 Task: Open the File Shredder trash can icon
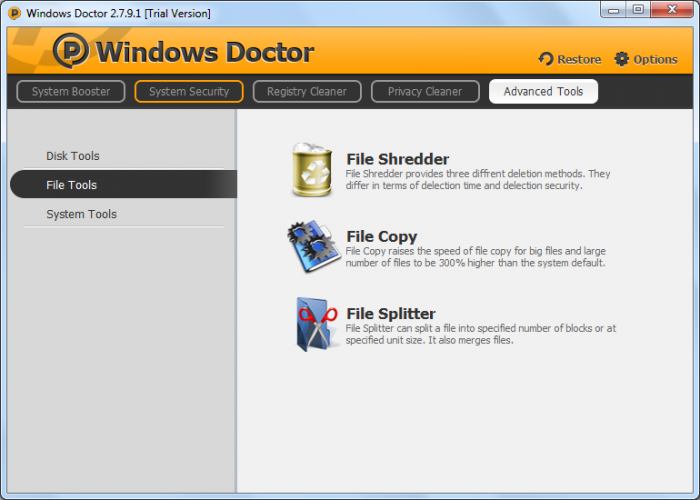point(312,170)
